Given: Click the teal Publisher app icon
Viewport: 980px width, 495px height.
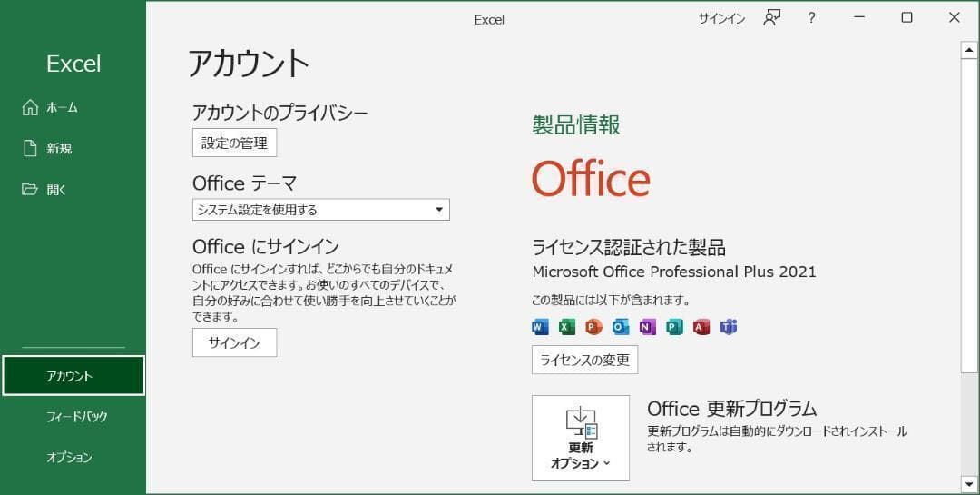Looking at the screenshot, I should tap(674, 327).
